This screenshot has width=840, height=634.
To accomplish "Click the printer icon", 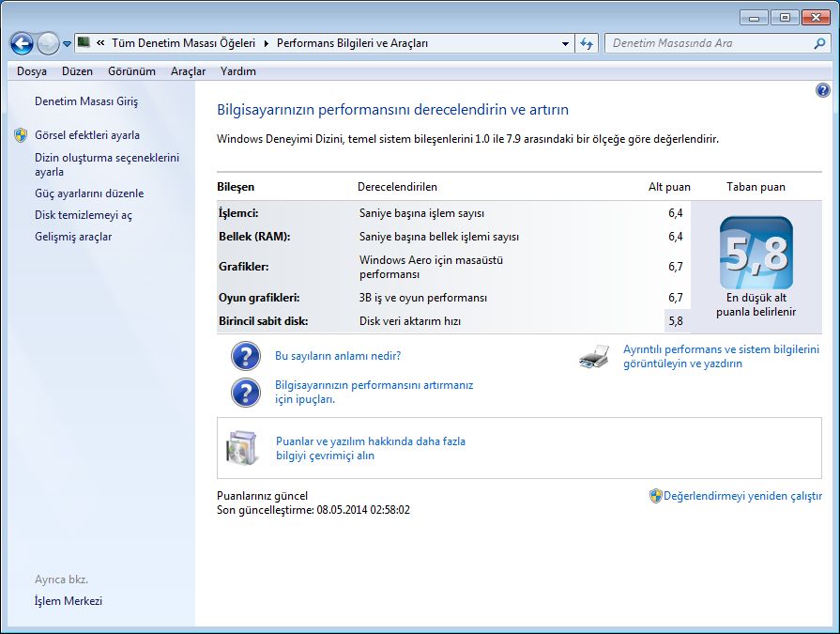I will click(x=595, y=356).
